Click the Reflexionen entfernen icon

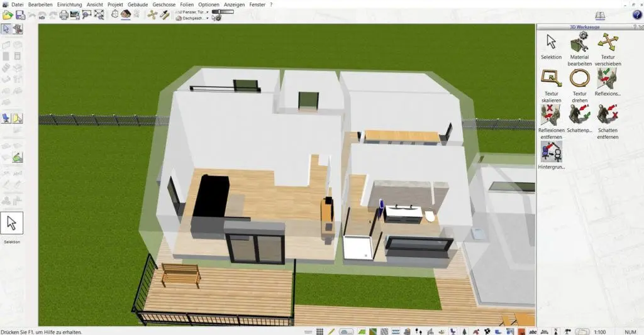point(551,121)
